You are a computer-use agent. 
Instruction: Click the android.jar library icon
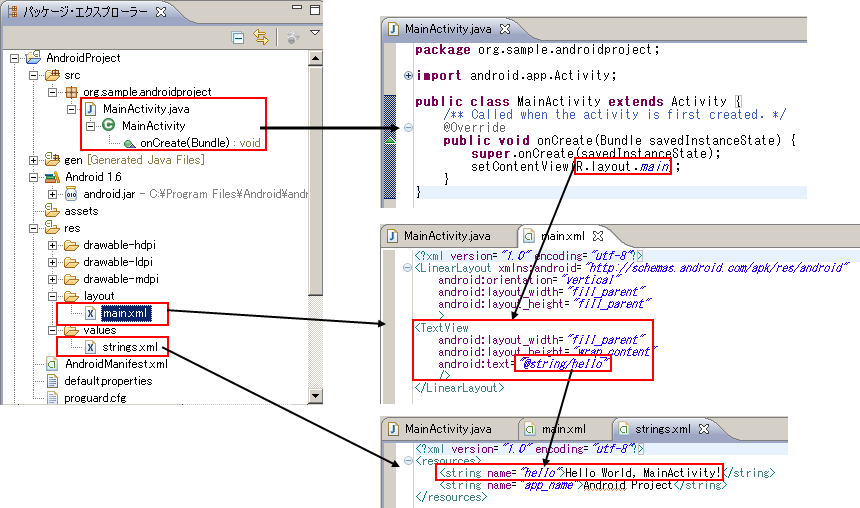pos(72,194)
